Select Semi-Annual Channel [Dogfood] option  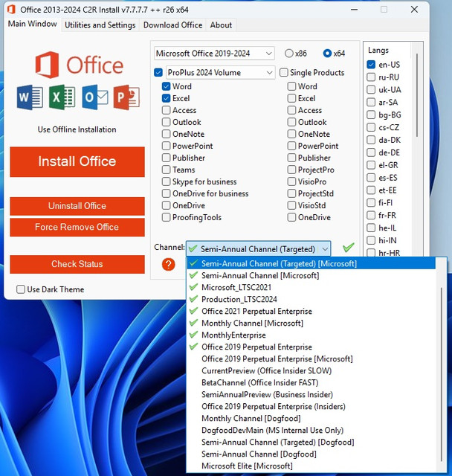click(x=311, y=454)
